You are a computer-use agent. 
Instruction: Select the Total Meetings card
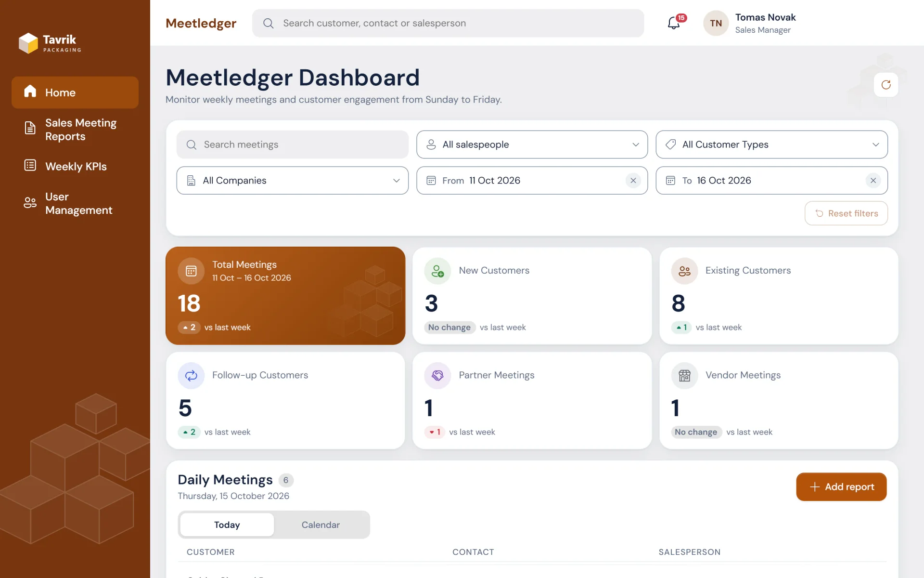tap(285, 296)
